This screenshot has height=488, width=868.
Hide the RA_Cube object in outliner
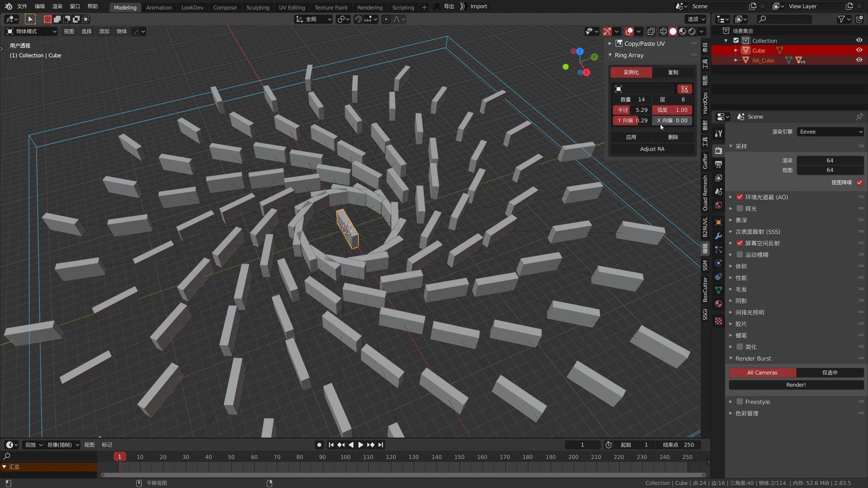point(859,59)
